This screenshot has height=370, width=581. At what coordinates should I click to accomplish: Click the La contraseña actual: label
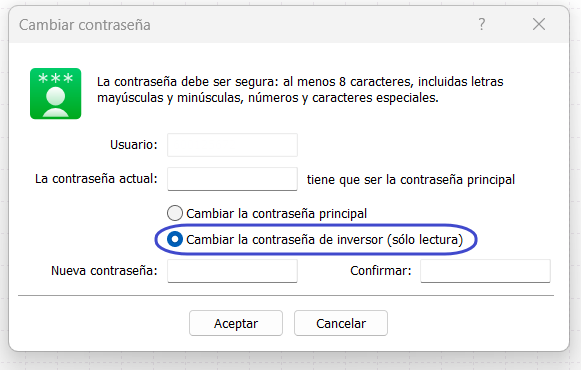(x=96, y=179)
